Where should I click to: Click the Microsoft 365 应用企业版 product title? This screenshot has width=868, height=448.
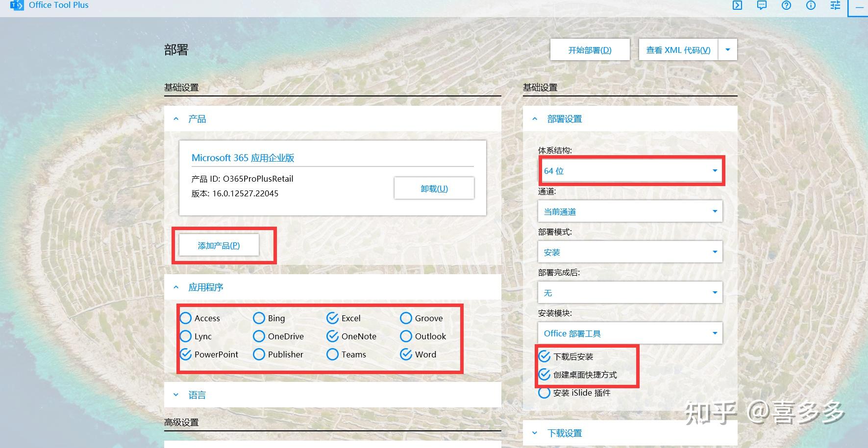click(243, 158)
